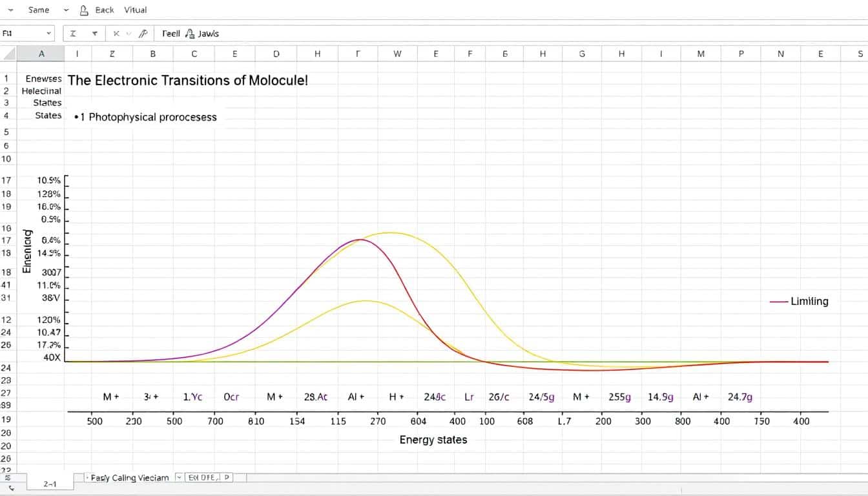Click the EN DFE tab
868x496 pixels.
[x=203, y=478]
